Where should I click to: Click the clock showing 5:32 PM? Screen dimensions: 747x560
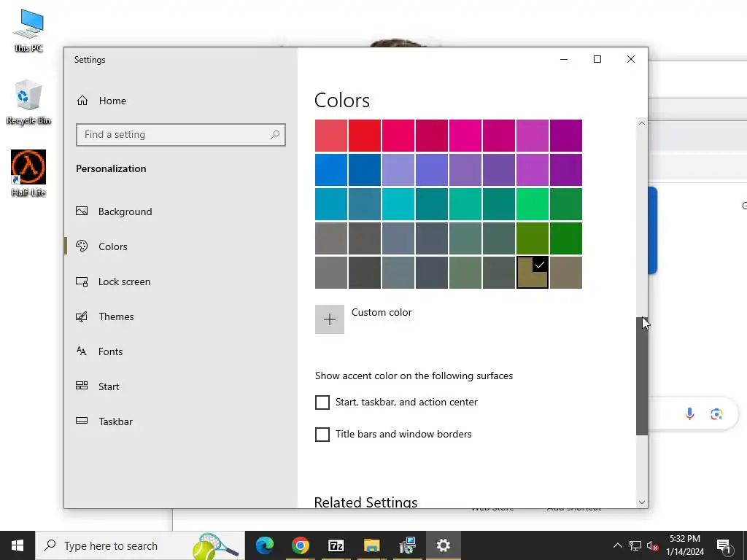tap(684, 539)
